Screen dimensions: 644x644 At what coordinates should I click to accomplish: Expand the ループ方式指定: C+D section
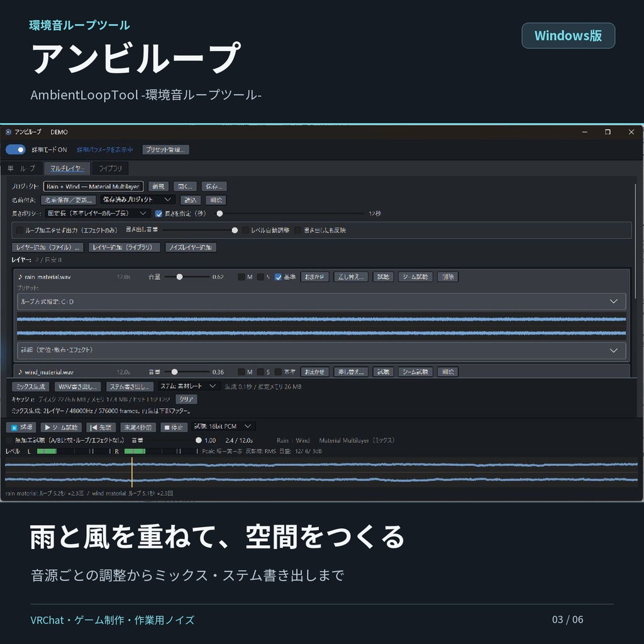[321, 301]
